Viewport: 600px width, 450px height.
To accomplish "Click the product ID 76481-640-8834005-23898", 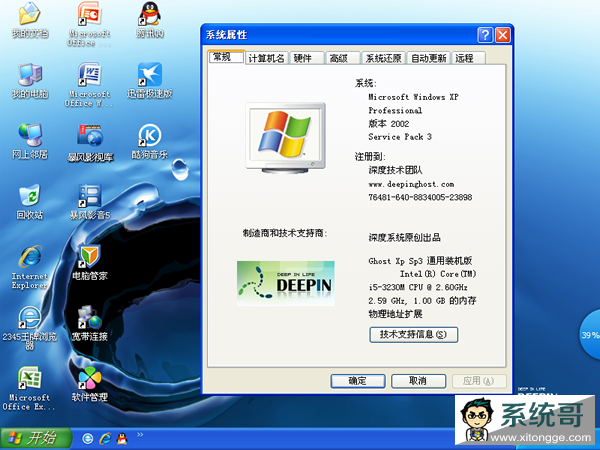I will pyautogui.click(x=420, y=197).
